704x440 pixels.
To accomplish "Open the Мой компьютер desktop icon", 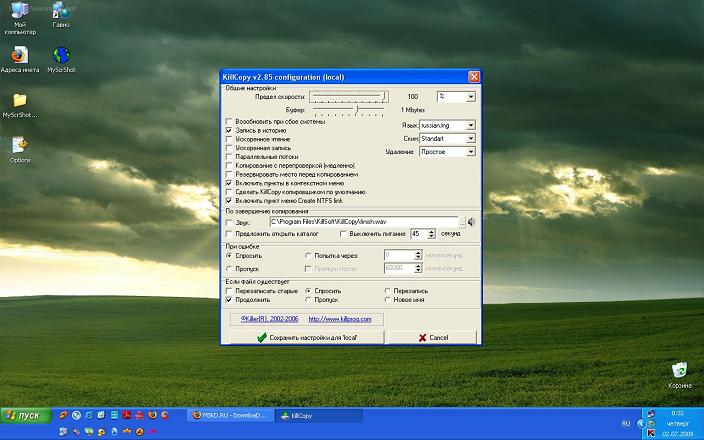I will pos(20,18).
